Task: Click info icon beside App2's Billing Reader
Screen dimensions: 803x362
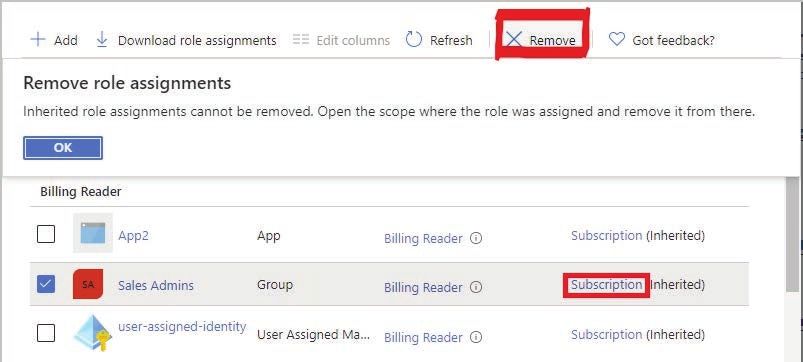Action: coord(476,238)
